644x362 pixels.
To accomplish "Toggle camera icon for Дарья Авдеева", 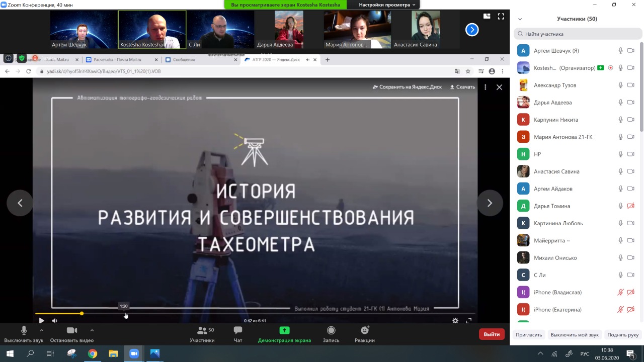I will pos(631,103).
